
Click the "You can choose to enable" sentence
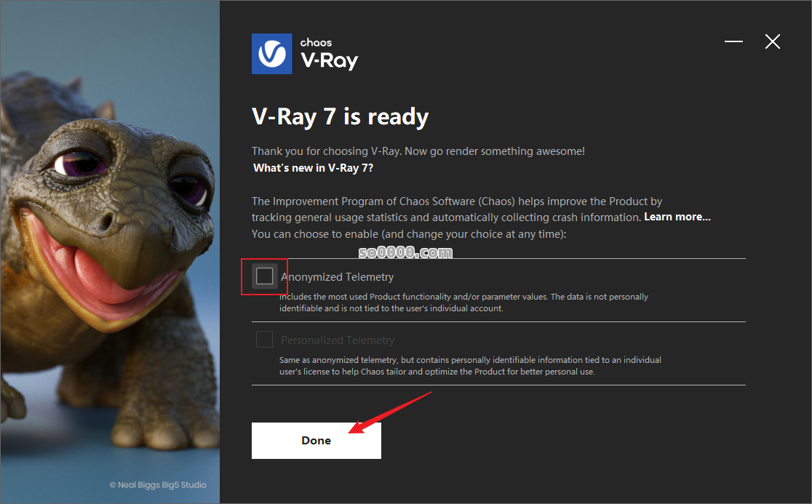pos(409,234)
